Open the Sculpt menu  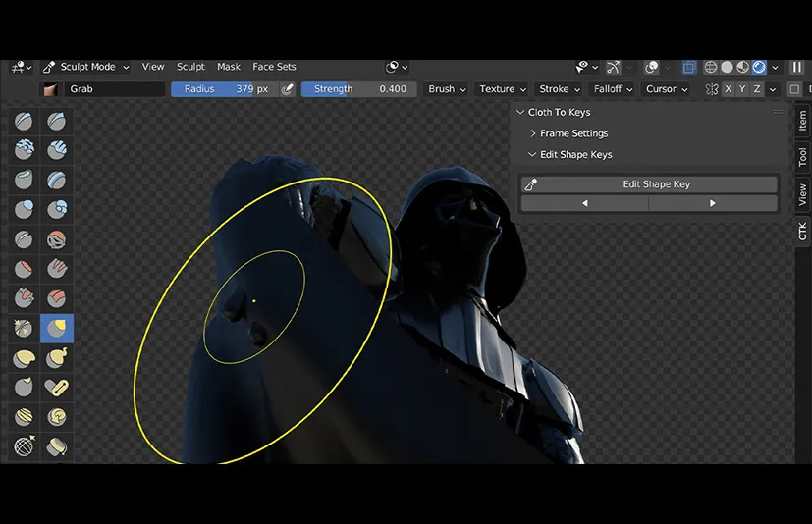tap(190, 67)
